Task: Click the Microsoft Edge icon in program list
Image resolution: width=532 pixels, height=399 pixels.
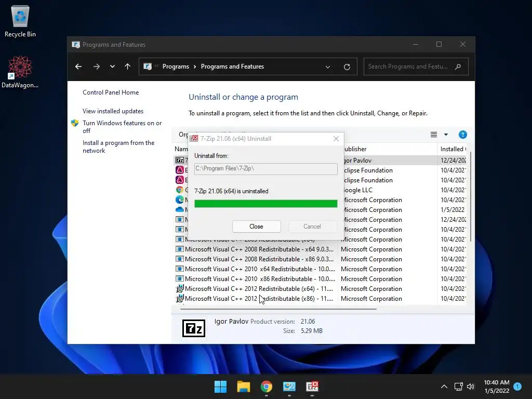Action: point(179,199)
